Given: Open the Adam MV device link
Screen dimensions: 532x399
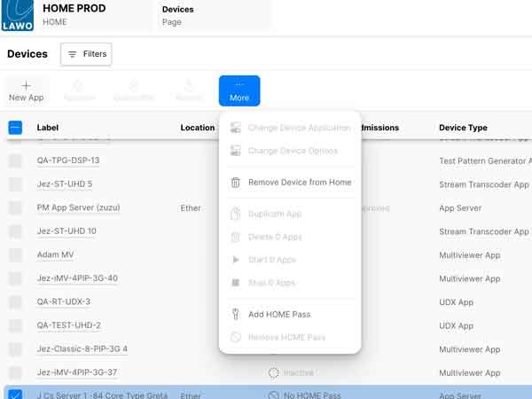Looking at the screenshot, I should [x=55, y=254].
